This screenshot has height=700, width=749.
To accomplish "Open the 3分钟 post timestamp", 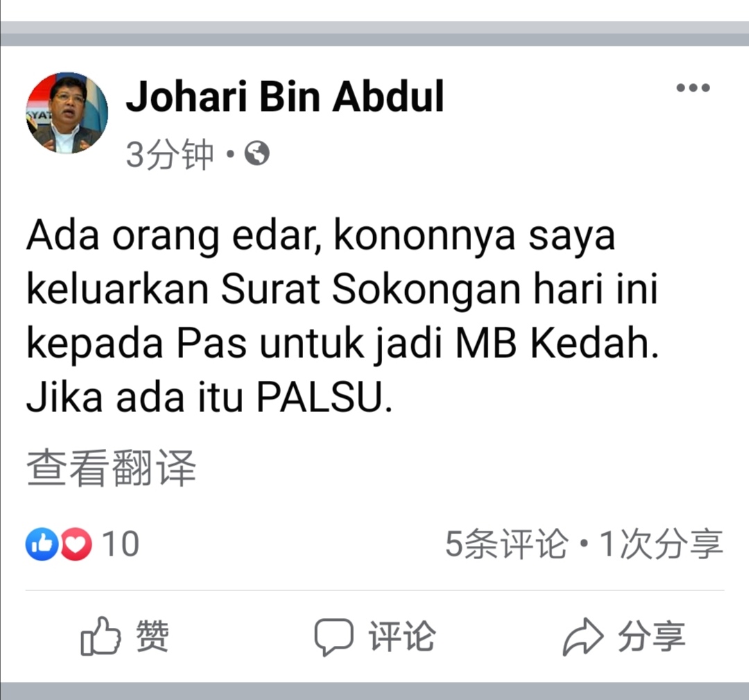I will (170, 154).
